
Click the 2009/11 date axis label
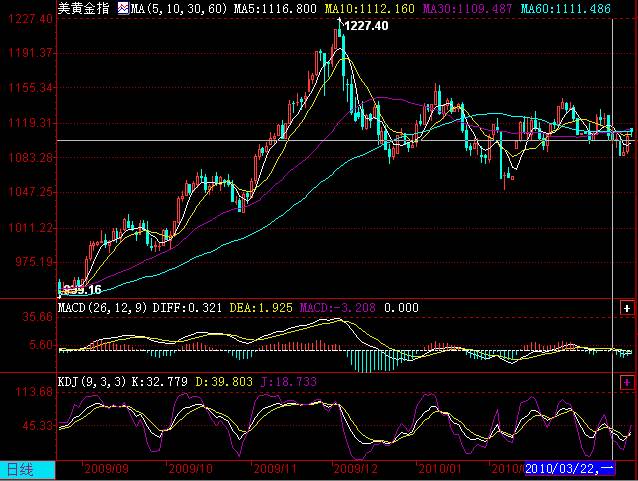[275, 469]
